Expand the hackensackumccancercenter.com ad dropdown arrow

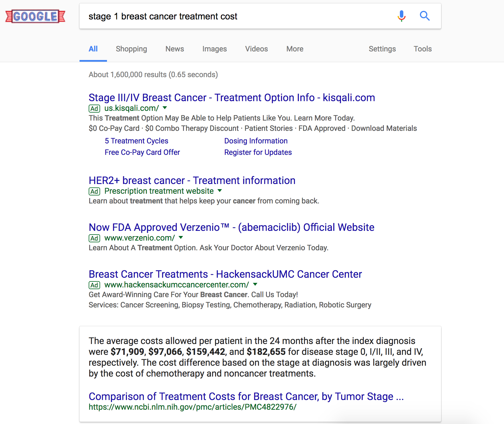click(255, 284)
